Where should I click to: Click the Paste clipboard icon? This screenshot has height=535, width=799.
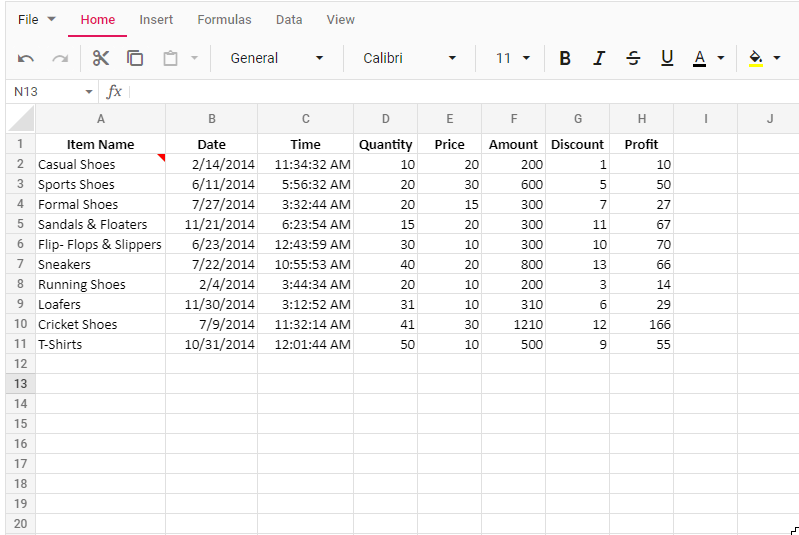tap(170, 59)
